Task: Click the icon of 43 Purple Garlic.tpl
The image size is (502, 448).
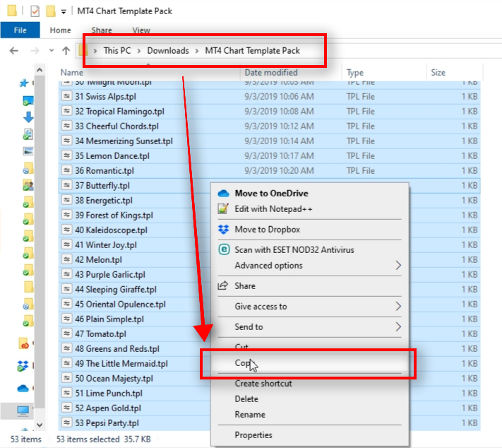Action: coord(66,274)
